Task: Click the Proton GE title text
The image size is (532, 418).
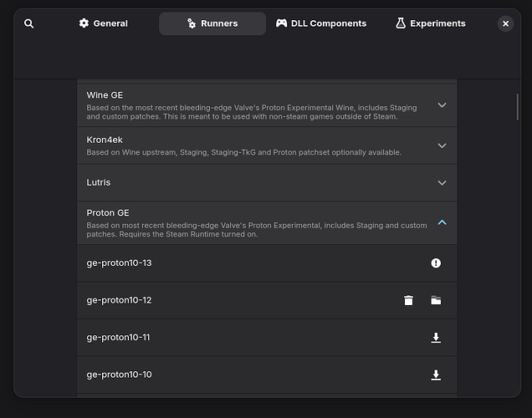Action: click(108, 213)
